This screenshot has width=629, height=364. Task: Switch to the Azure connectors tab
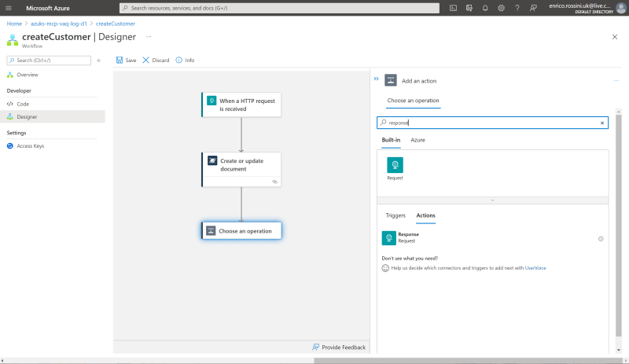click(417, 140)
